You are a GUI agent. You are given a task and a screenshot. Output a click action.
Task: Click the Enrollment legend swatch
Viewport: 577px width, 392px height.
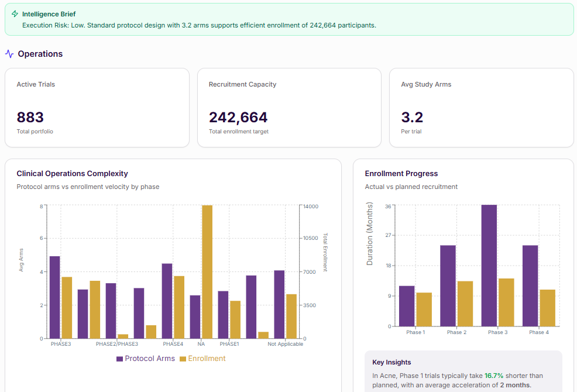(183, 359)
